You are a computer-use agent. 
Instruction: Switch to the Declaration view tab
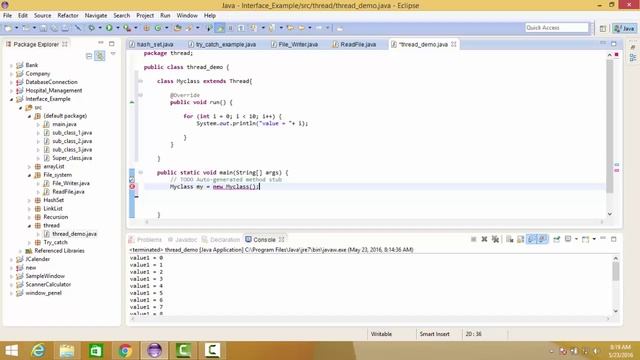pyautogui.click(x=221, y=240)
